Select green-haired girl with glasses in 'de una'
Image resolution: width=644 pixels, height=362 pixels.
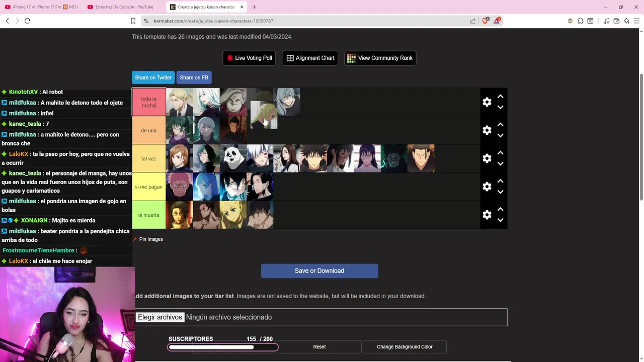[x=180, y=130]
